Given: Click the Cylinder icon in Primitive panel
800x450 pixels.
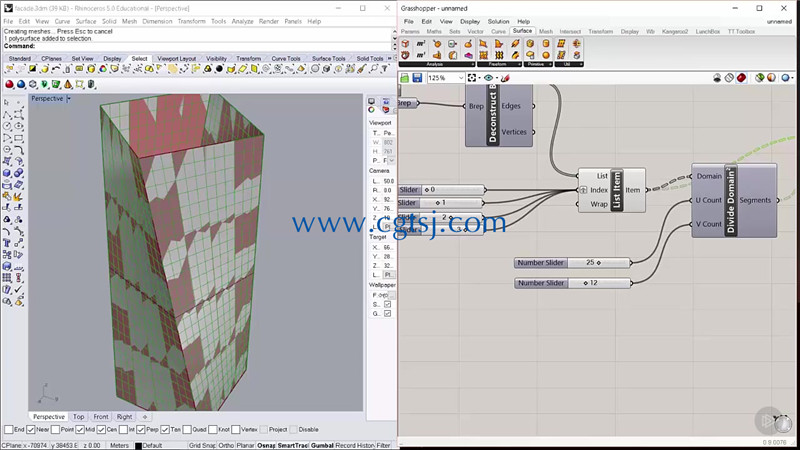Looking at the screenshot, I should [x=546, y=44].
